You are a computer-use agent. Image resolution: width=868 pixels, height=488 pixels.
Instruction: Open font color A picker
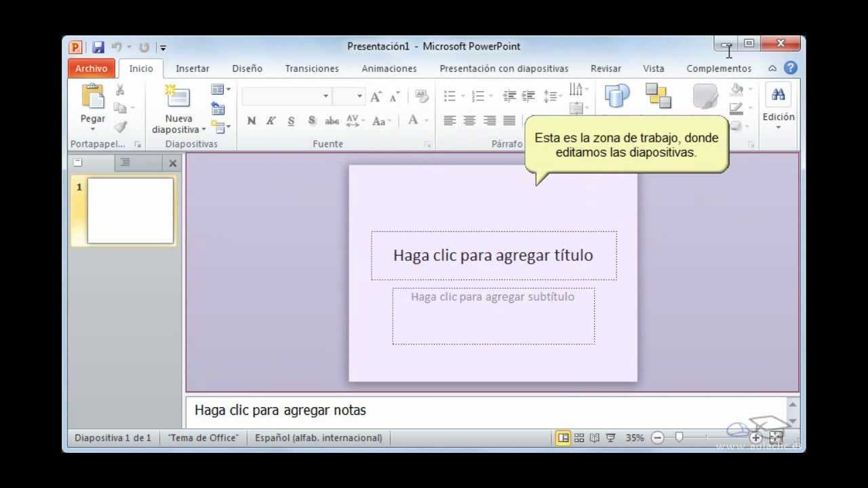pyautogui.click(x=413, y=121)
